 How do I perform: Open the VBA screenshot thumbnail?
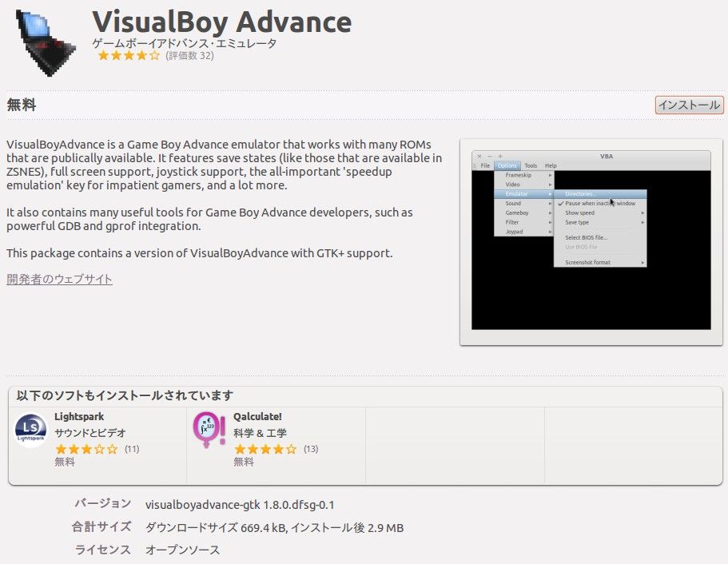tap(591, 241)
